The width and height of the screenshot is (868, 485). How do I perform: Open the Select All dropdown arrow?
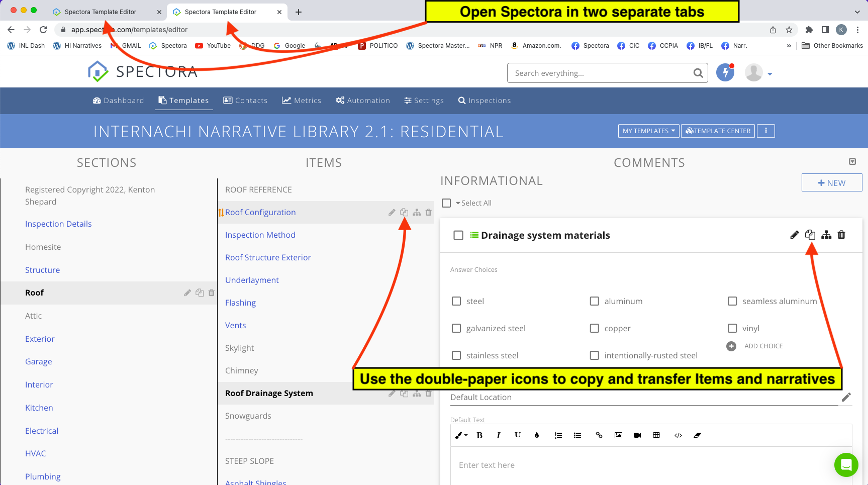(x=458, y=203)
